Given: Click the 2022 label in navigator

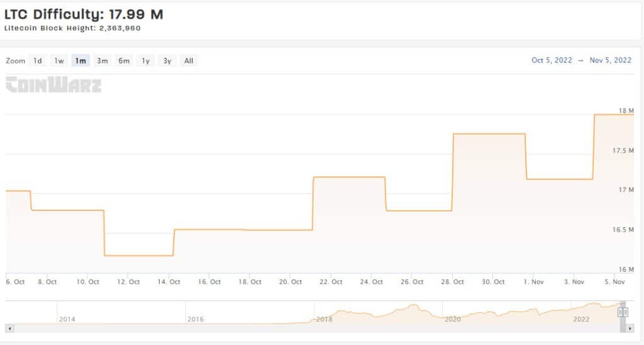Looking at the screenshot, I should click(581, 319).
